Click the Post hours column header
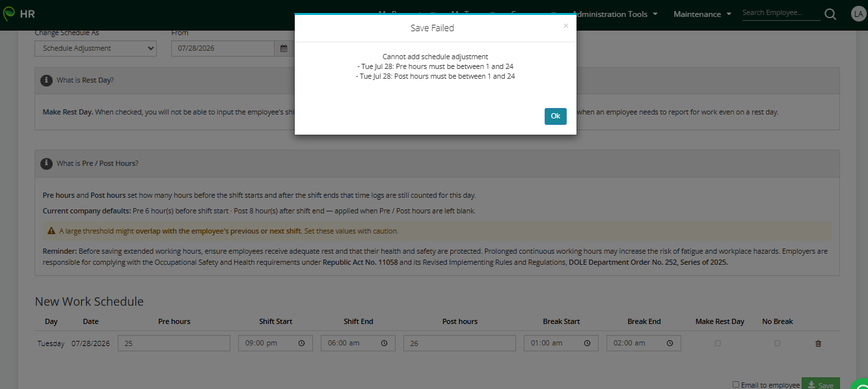 click(x=459, y=321)
